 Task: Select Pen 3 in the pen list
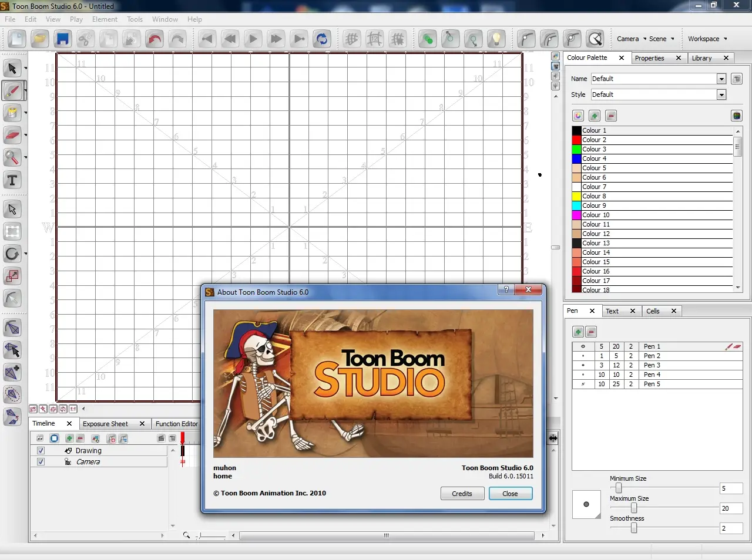coord(657,365)
